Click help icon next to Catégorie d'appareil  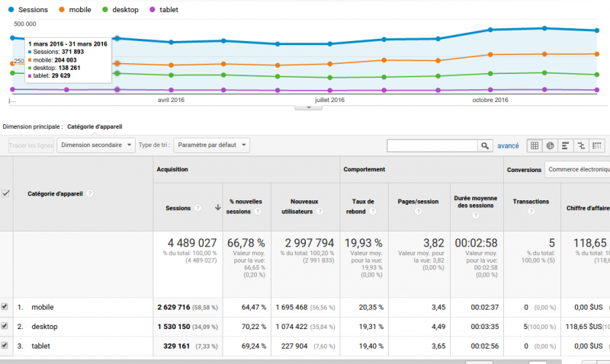(x=90, y=193)
